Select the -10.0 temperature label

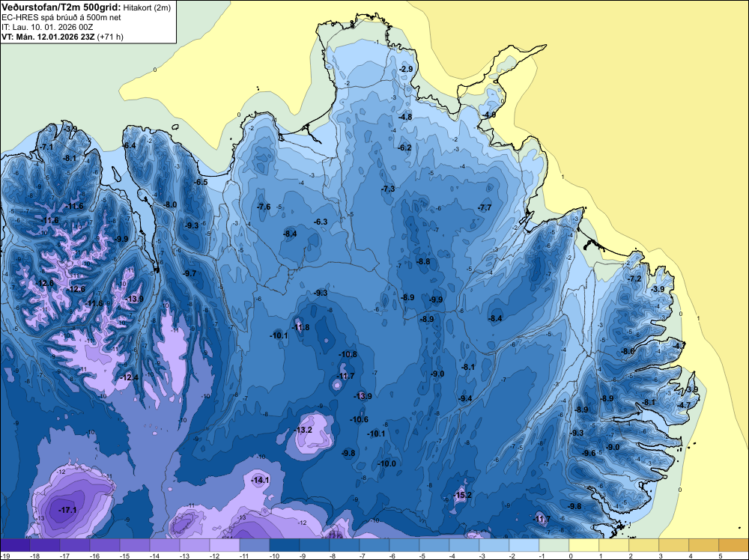click(x=386, y=463)
